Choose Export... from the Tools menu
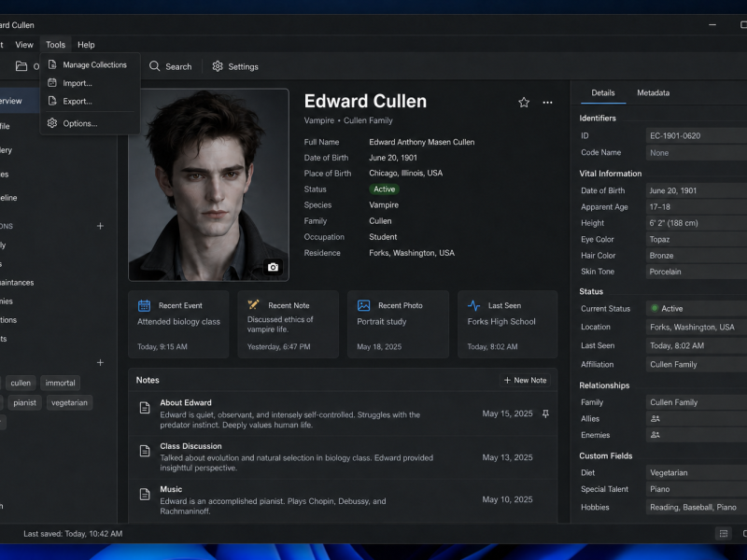Image resolution: width=747 pixels, height=560 pixels. [90, 101]
